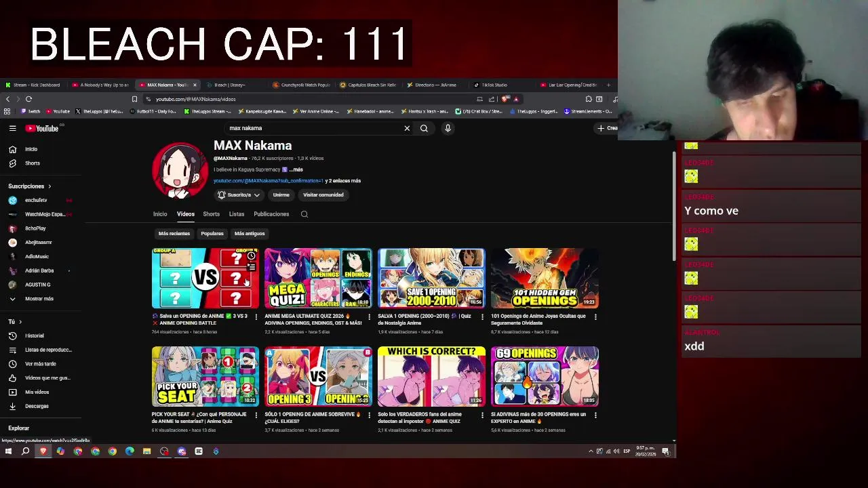This screenshot has height=488, width=868.
Task: Open the Twitch bookmark
Action: tap(31, 111)
